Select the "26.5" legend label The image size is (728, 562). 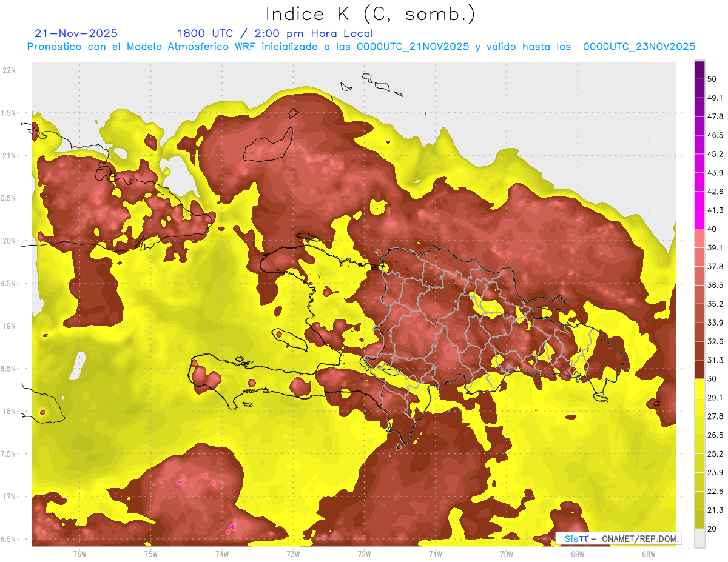pos(715,435)
